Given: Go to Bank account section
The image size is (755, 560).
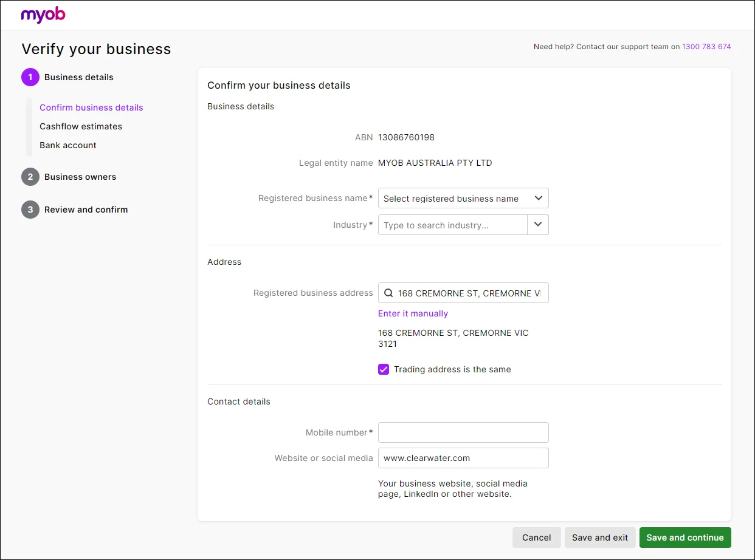Looking at the screenshot, I should (x=68, y=145).
